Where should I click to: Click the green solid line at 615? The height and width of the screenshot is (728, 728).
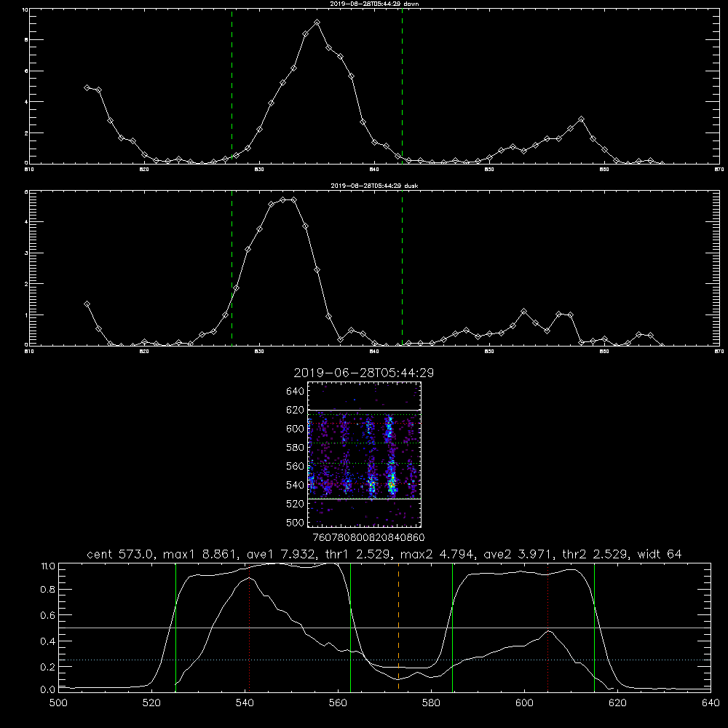pyautogui.click(x=594, y=628)
